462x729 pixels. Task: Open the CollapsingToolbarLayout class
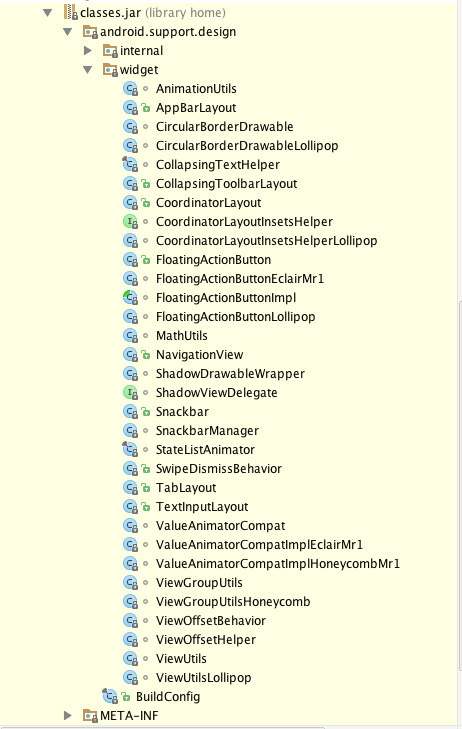coord(226,184)
